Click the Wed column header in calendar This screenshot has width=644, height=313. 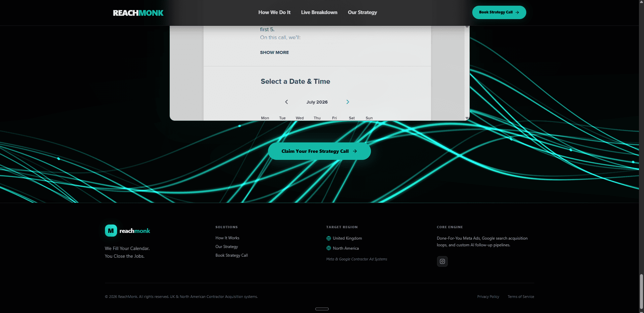click(x=300, y=118)
